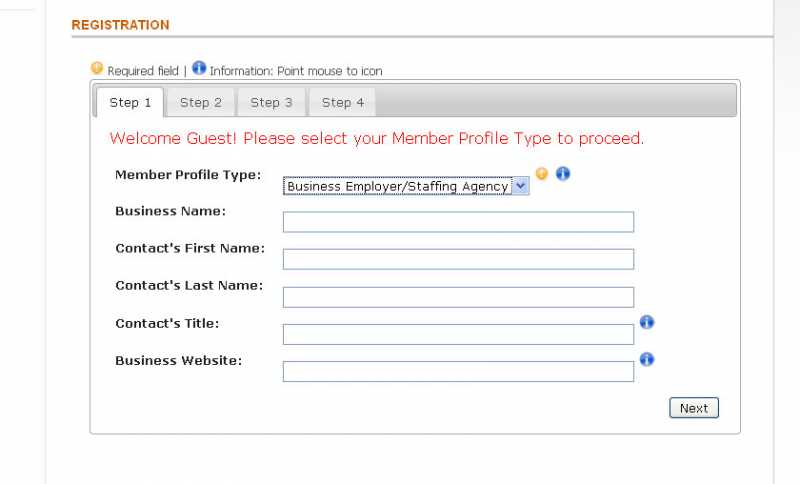Viewport: 800px width, 484px height.
Task: Select the Step 4 tab
Action: click(x=342, y=103)
